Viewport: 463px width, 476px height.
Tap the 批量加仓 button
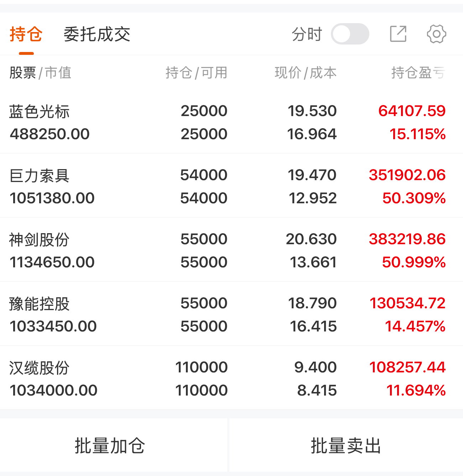(x=110, y=446)
